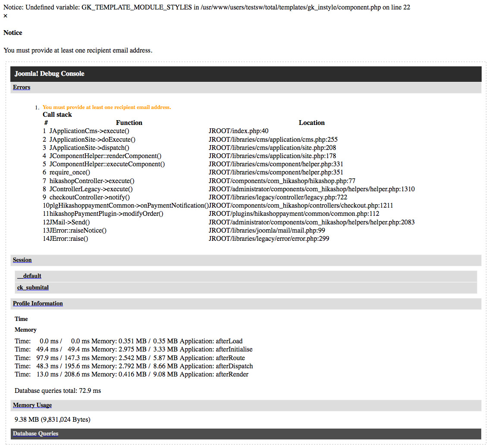This screenshot has height=448, width=492.
Task: Select checkoutController->notify() function
Action: coord(89,197)
